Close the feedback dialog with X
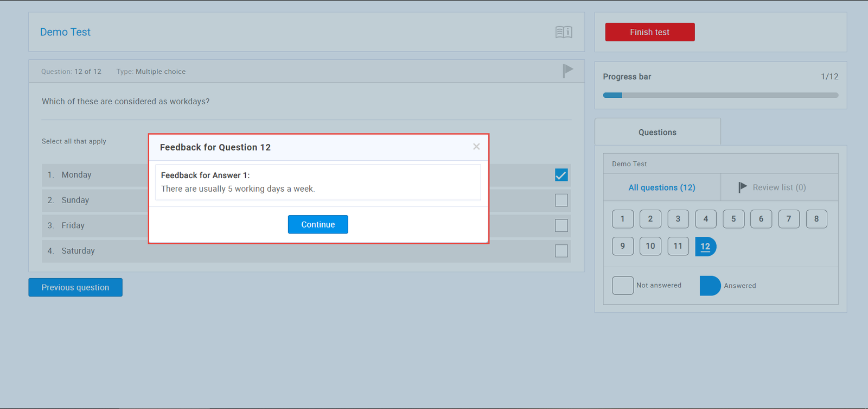Screen dimensions: 868x409 pos(476,147)
